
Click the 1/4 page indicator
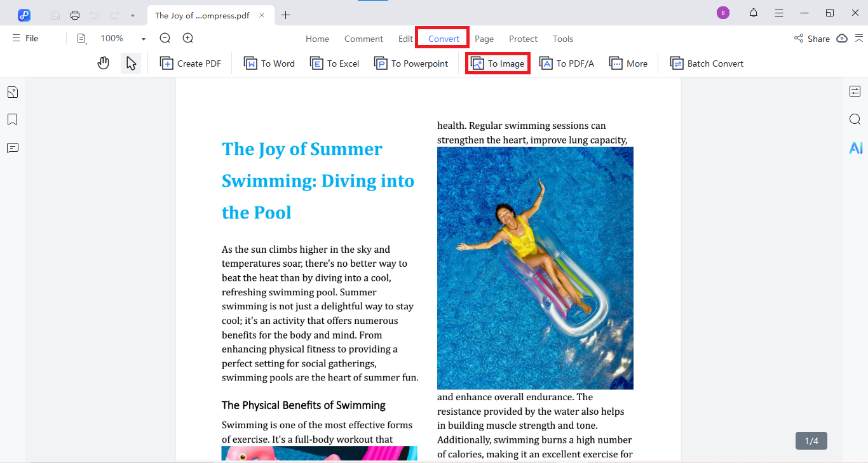point(811,441)
